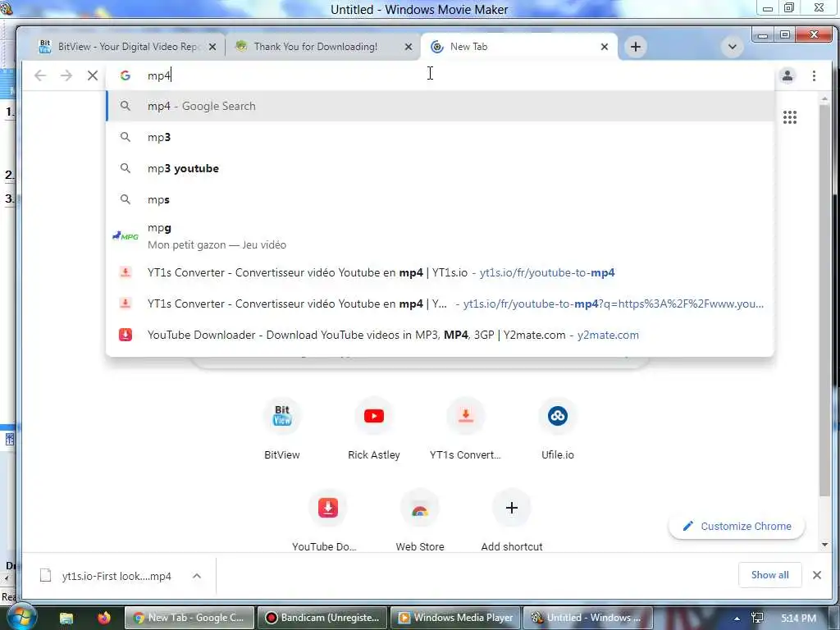Click the Add shortcut plus tile
The width and height of the screenshot is (840, 630).
[512, 520]
